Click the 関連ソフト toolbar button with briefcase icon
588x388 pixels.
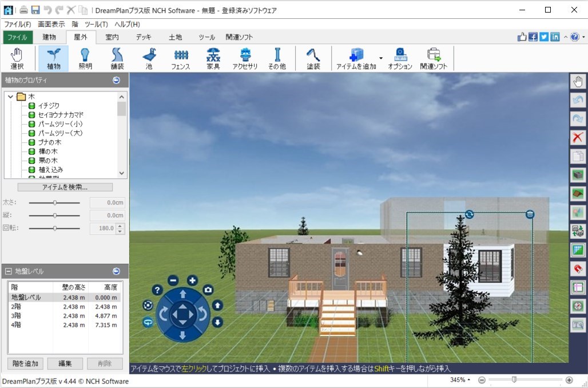[x=434, y=58]
